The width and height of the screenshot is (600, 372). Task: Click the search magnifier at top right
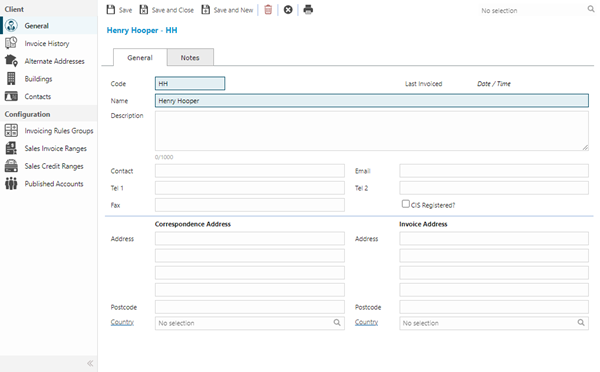pyautogui.click(x=591, y=9)
